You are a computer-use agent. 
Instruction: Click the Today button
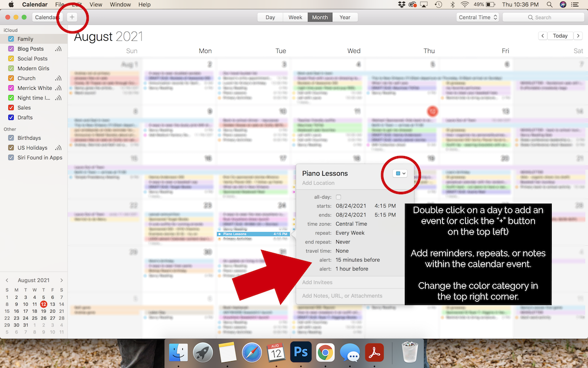(x=560, y=36)
